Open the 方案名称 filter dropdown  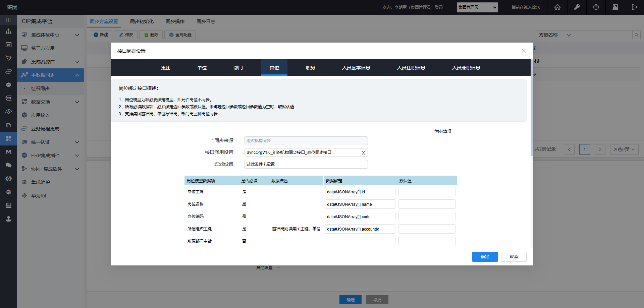554,35
